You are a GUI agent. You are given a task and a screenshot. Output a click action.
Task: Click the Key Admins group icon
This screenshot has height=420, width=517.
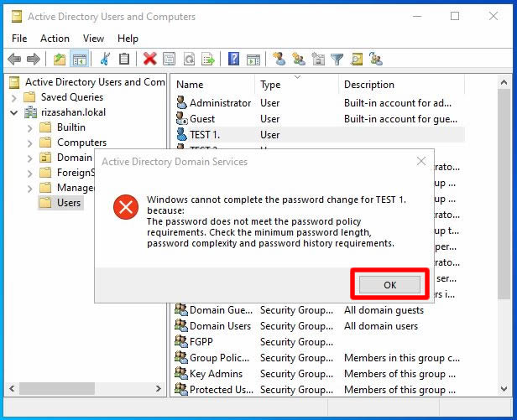click(x=181, y=374)
